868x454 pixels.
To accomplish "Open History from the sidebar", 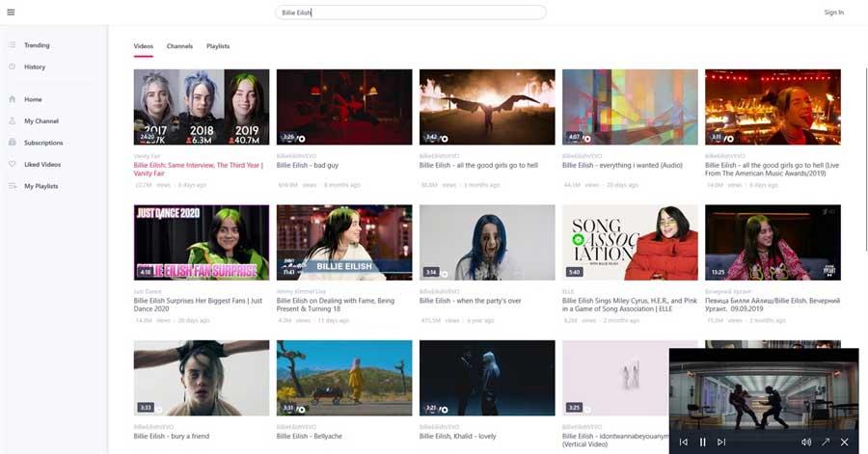I will pyautogui.click(x=35, y=67).
